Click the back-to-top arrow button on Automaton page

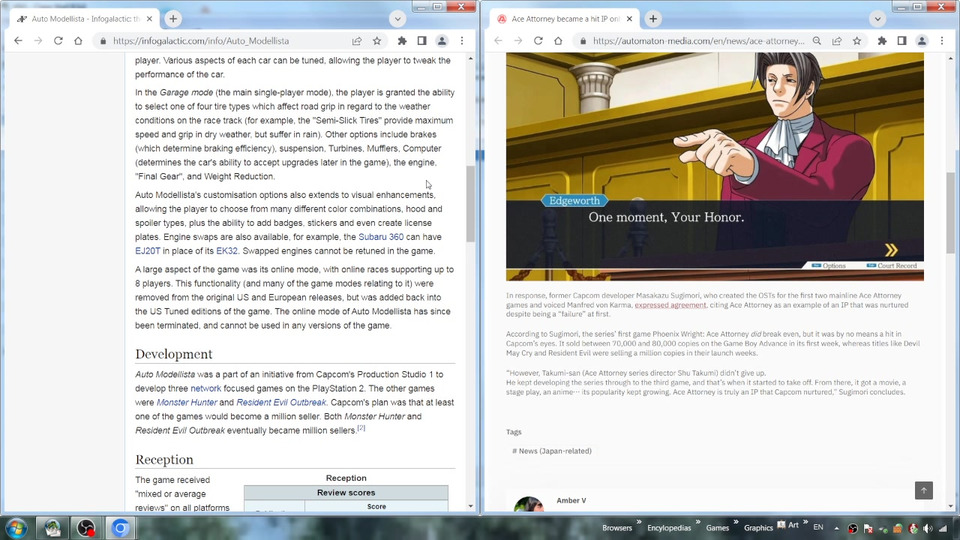924,490
